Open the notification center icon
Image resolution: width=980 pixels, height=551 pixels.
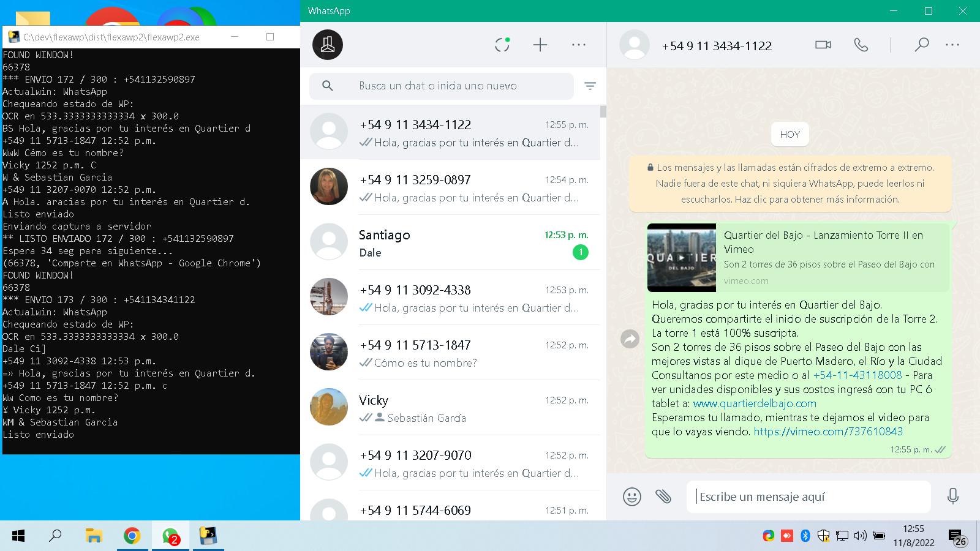click(x=957, y=537)
